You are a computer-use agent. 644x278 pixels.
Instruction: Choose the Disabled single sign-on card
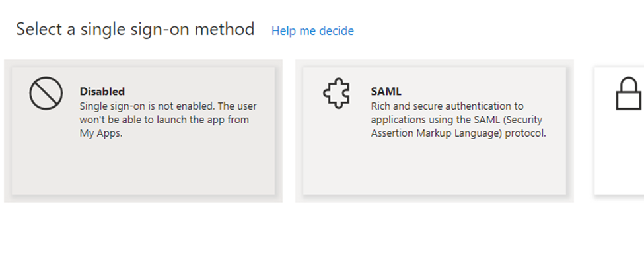pyautogui.click(x=143, y=131)
